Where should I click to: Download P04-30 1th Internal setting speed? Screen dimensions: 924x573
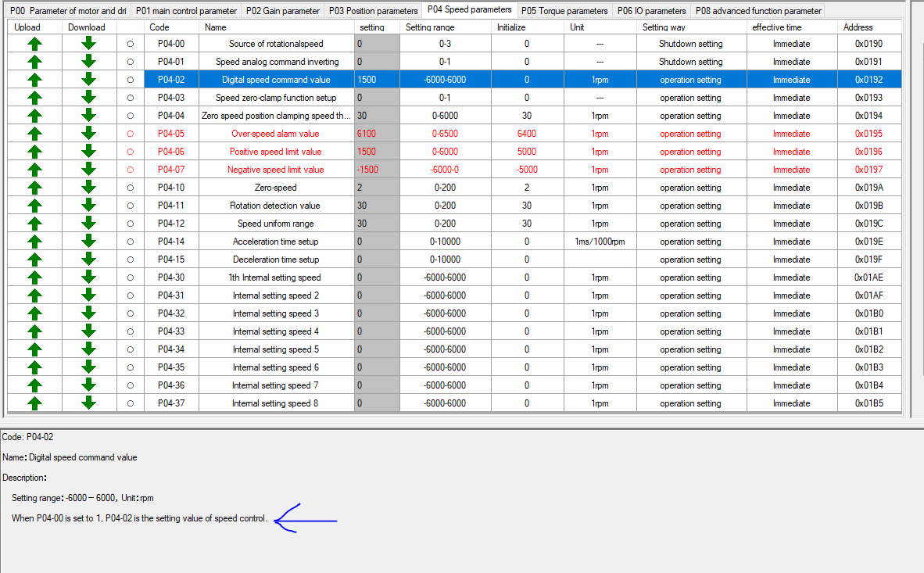click(x=88, y=277)
